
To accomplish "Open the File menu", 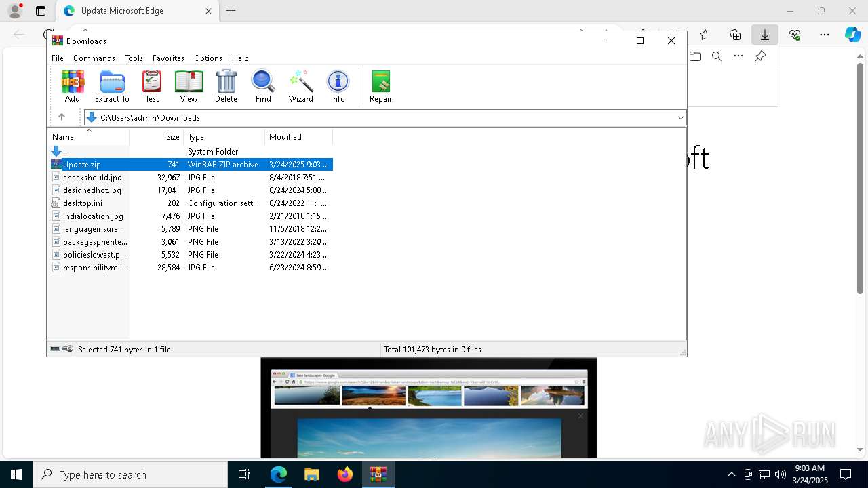I will [x=58, y=58].
